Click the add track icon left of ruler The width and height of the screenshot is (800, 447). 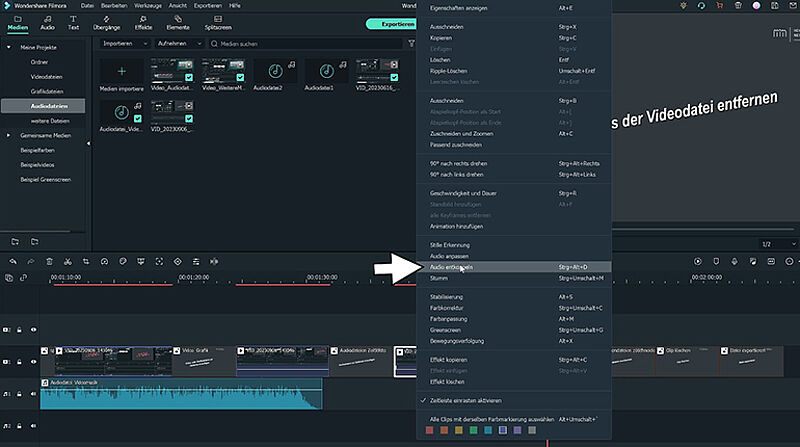pos(9,278)
